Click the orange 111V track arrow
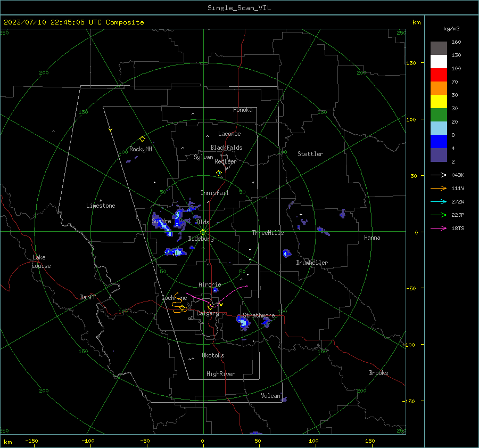Image resolution: width=479 pixels, height=448 pixels. coord(439,189)
